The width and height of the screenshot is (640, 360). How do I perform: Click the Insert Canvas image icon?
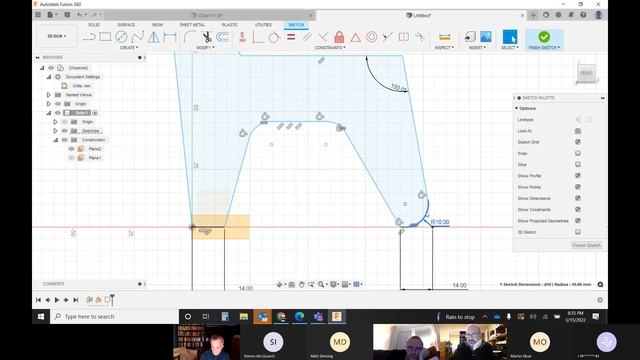tap(486, 37)
